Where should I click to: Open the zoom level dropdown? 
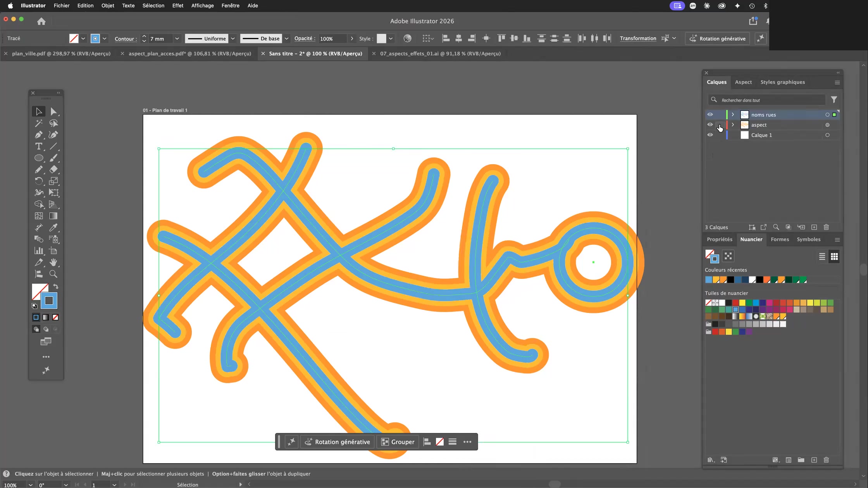click(x=30, y=485)
